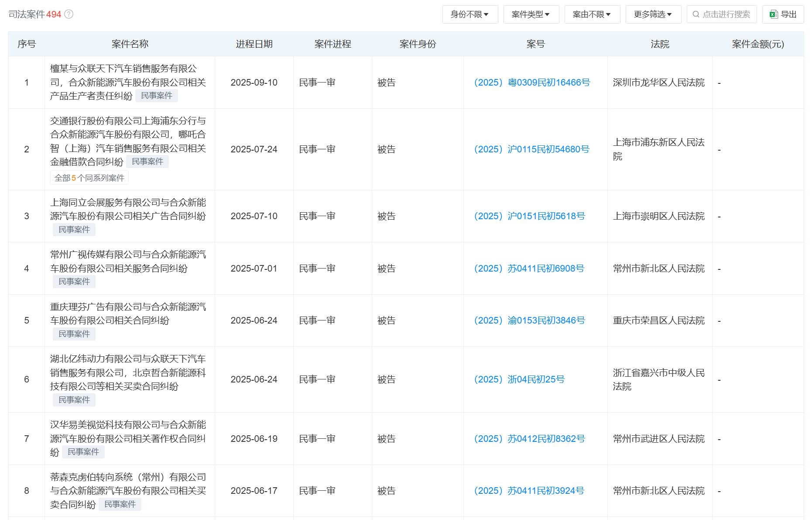Click the 案号 column header
The image size is (812, 520).
pyautogui.click(x=535, y=44)
